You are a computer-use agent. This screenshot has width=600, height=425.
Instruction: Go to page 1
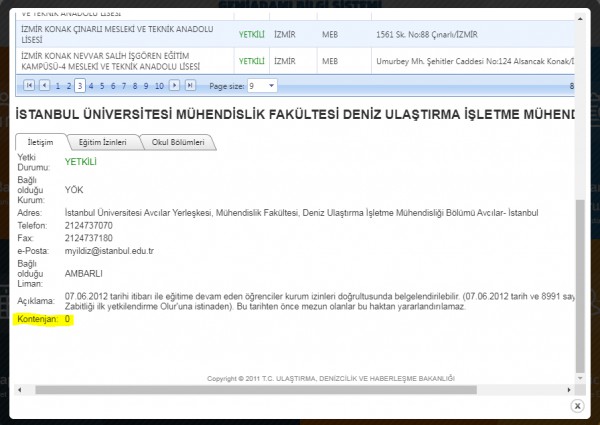58,86
